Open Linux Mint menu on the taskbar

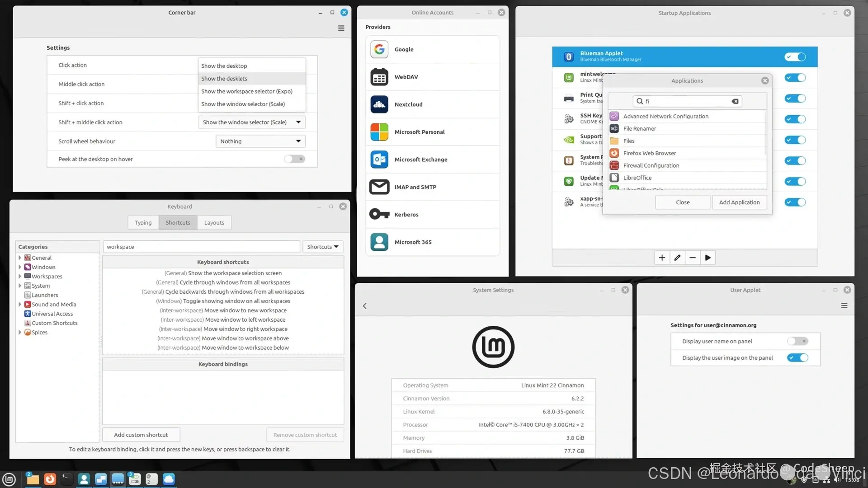[x=9, y=479]
